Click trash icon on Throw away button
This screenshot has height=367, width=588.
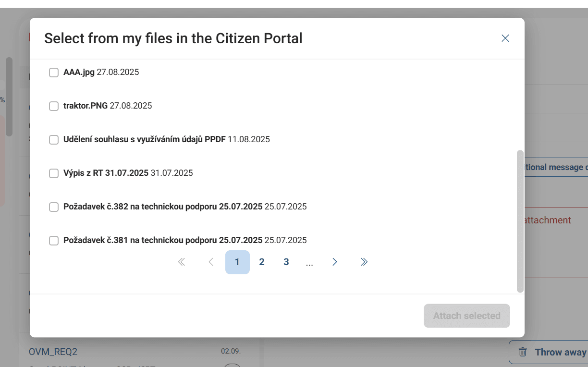click(x=523, y=352)
